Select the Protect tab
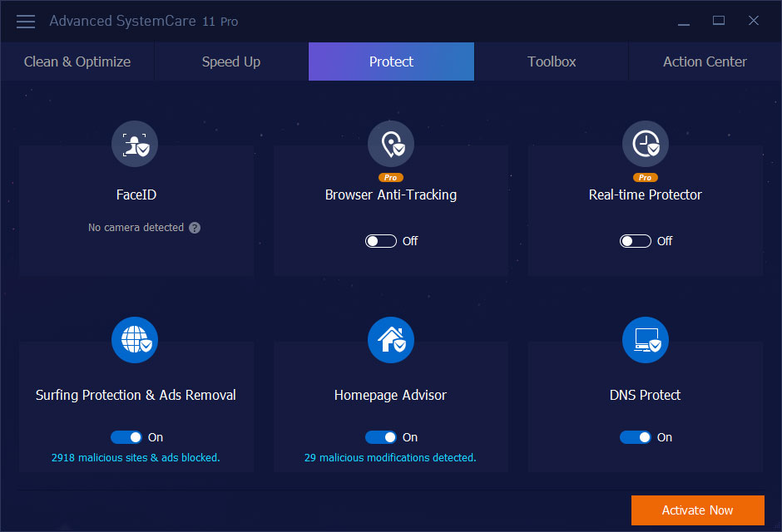 coord(392,62)
